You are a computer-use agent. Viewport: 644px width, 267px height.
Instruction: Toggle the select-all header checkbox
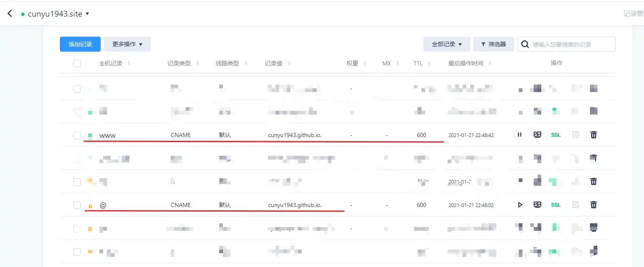tap(77, 63)
